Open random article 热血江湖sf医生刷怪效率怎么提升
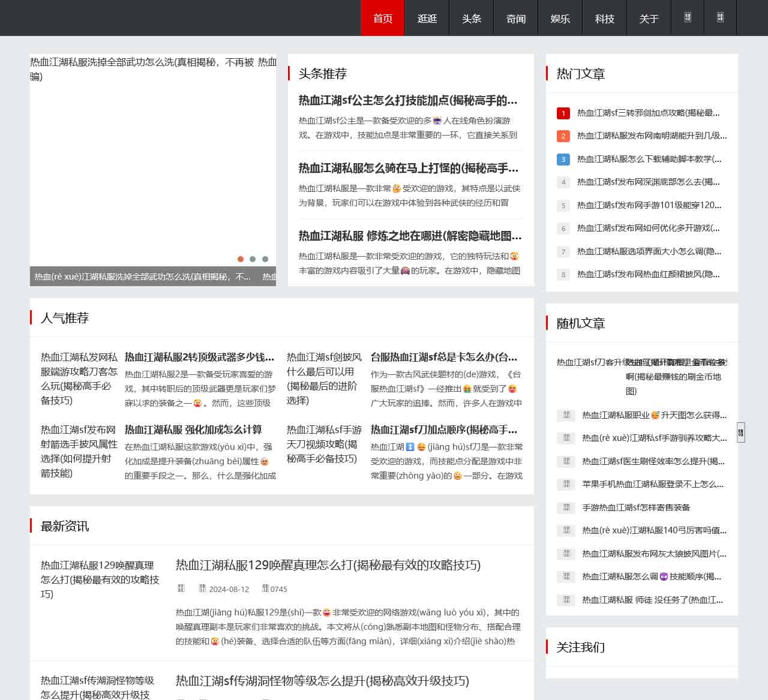Viewport: 768px width, 700px height. 653,461
